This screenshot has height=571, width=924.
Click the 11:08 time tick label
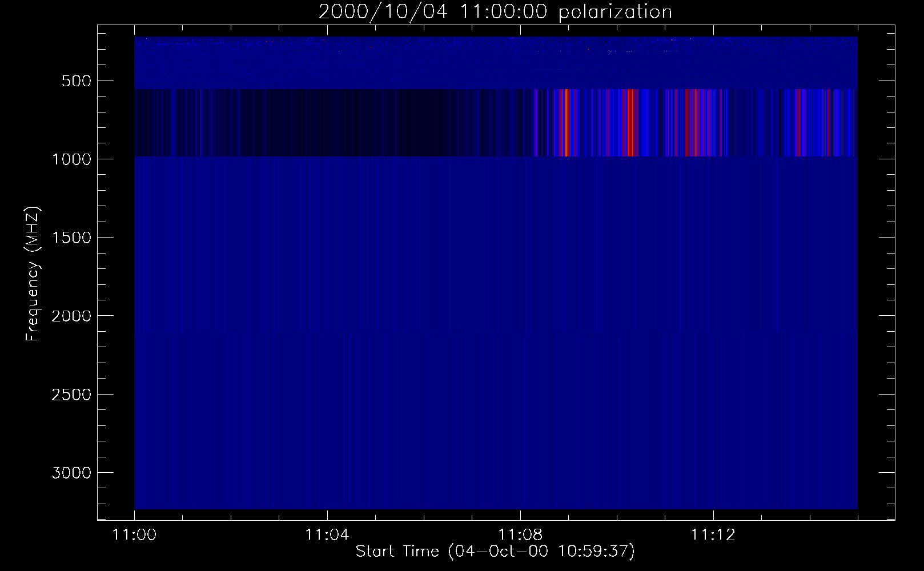click(x=520, y=535)
